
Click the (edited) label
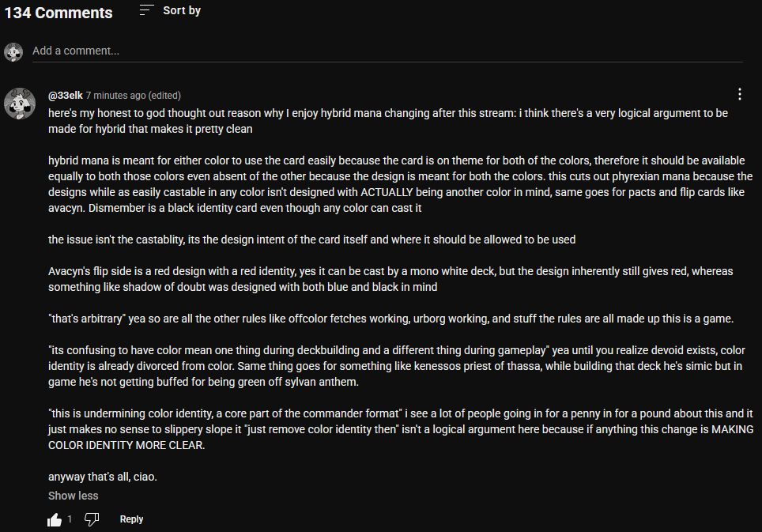pos(164,95)
